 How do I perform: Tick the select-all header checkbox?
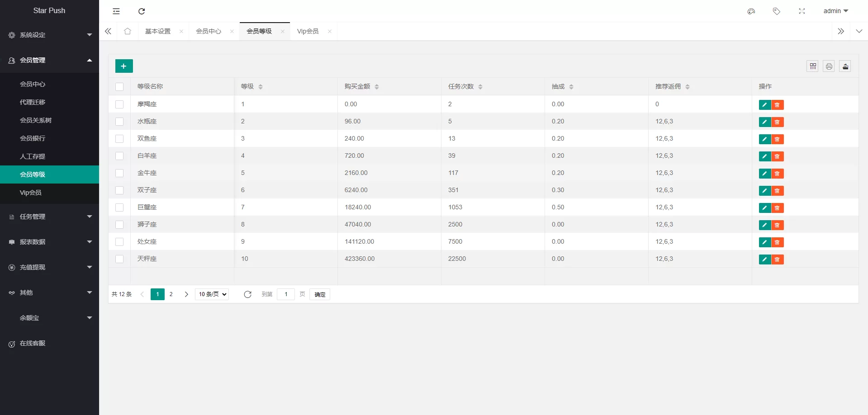(119, 87)
